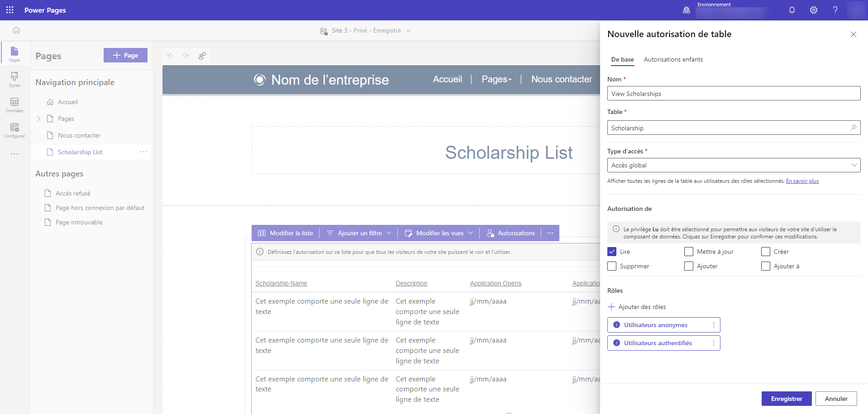Viewport: 868px width, 414px height.
Task: Enable the Mettre à jour checkbox
Action: (x=689, y=252)
